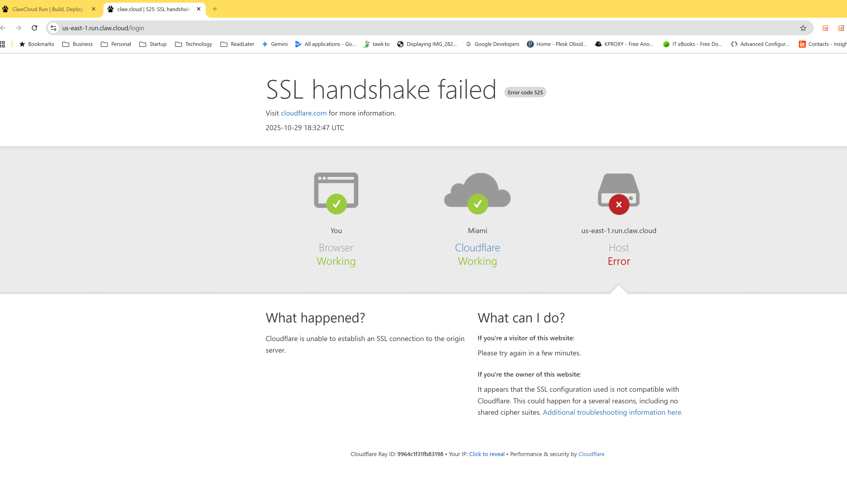
Task: Expand the ReadLater bookmarks folder
Action: point(237,44)
